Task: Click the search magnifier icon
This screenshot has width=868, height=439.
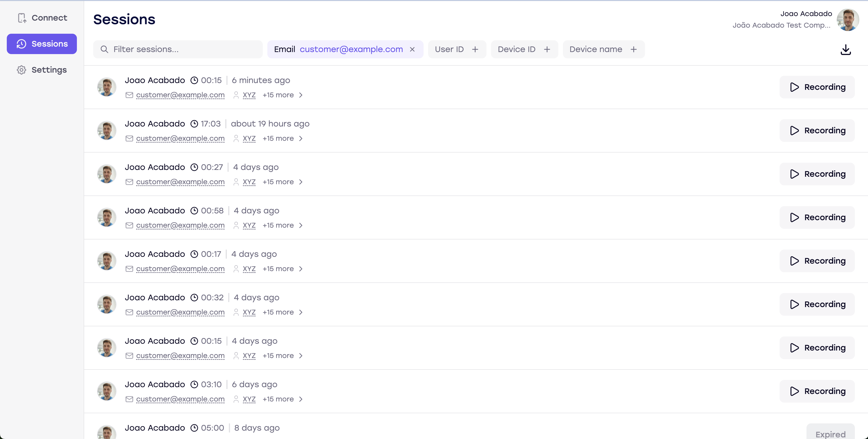Action: point(104,50)
